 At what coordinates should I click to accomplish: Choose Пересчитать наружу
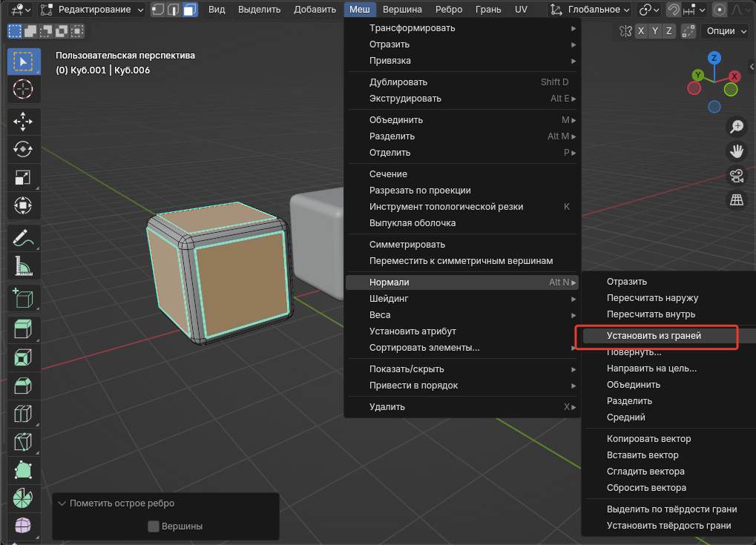coord(668,298)
